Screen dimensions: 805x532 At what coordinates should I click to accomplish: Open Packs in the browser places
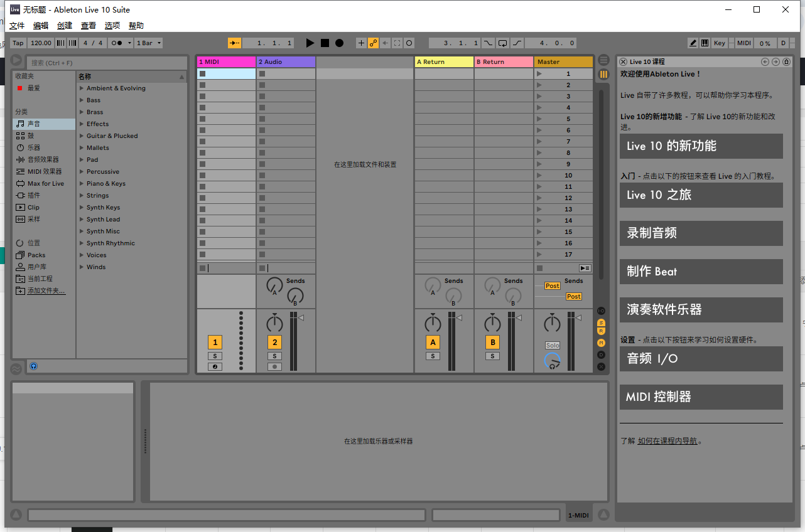pyautogui.click(x=44, y=255)
